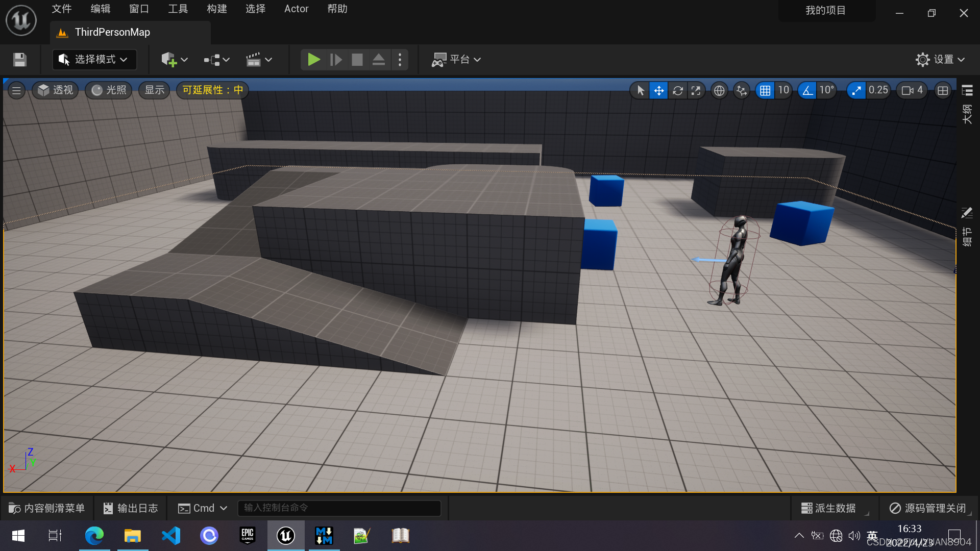Select the scale gizmo tool
980x551 pixels.
[696, 90]
